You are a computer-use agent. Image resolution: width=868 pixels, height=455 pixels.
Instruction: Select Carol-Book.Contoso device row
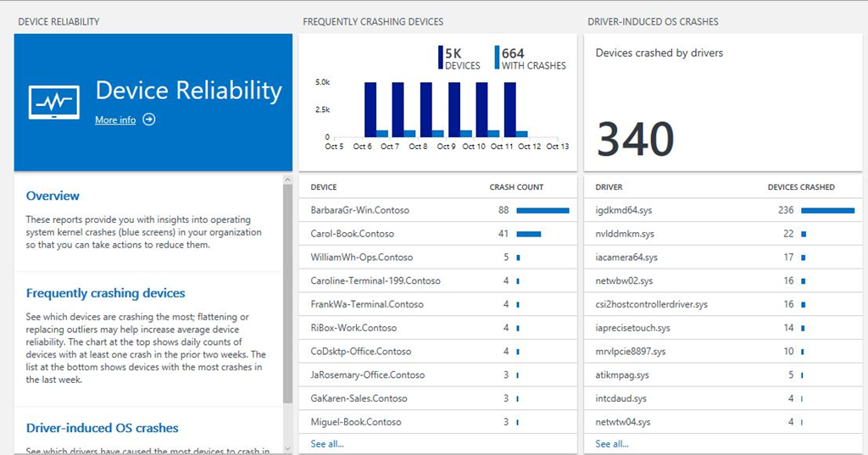tap(352, 234)
